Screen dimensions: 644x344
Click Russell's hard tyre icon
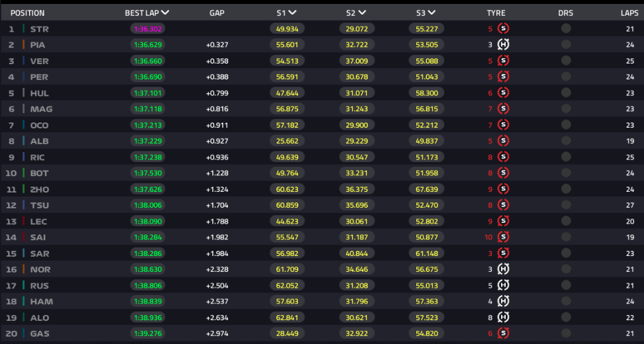tap(503, 285)
